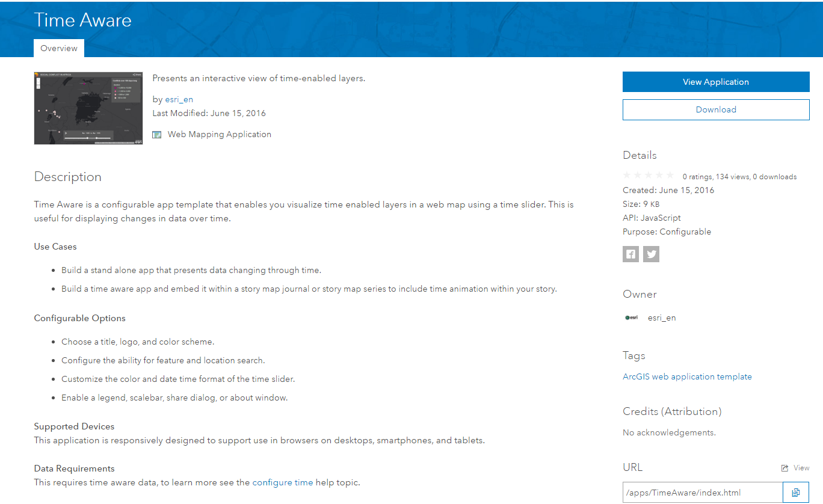Image resolution: width=823 pixels, height=504 pixels.
Task: Click the Twitter share icon
Action: (651, 254)
